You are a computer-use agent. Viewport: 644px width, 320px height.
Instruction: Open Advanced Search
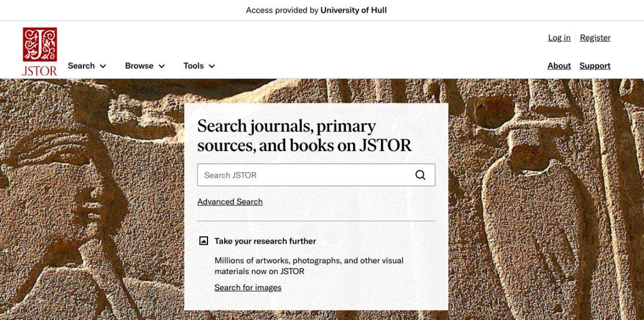tap(230, 202)
